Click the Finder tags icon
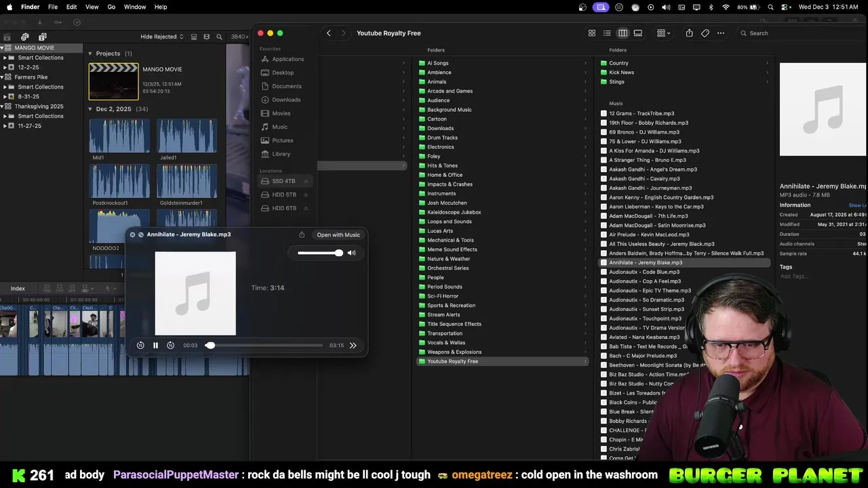 (x=705, y=33)
